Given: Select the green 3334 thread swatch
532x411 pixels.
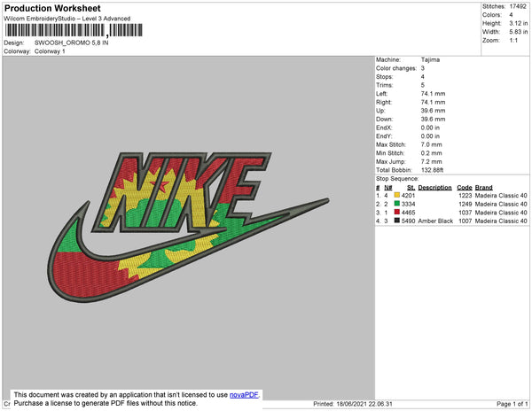Looking at the screenshot, I should point(397,204).
